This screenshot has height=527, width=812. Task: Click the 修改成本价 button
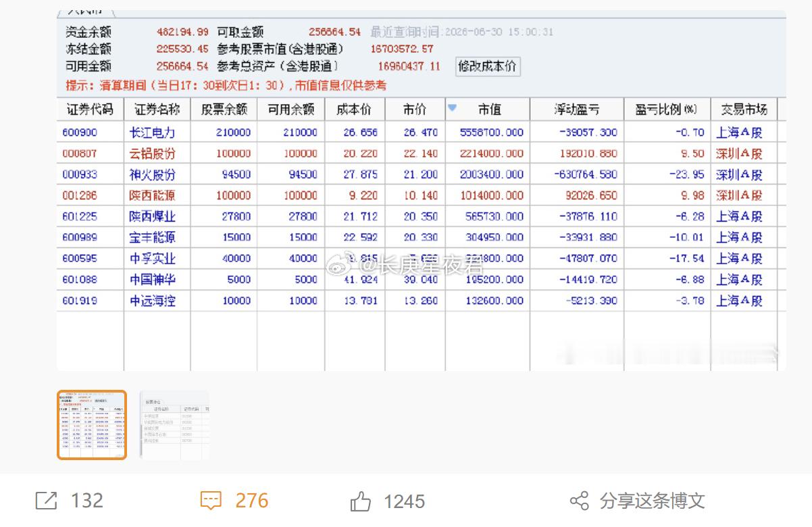click(488, 66)
